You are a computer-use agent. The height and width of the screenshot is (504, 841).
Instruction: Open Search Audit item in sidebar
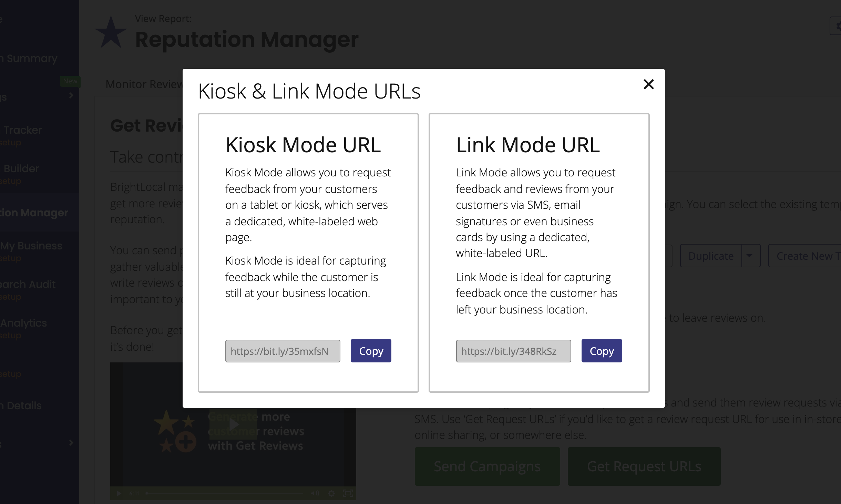(28, 285)
